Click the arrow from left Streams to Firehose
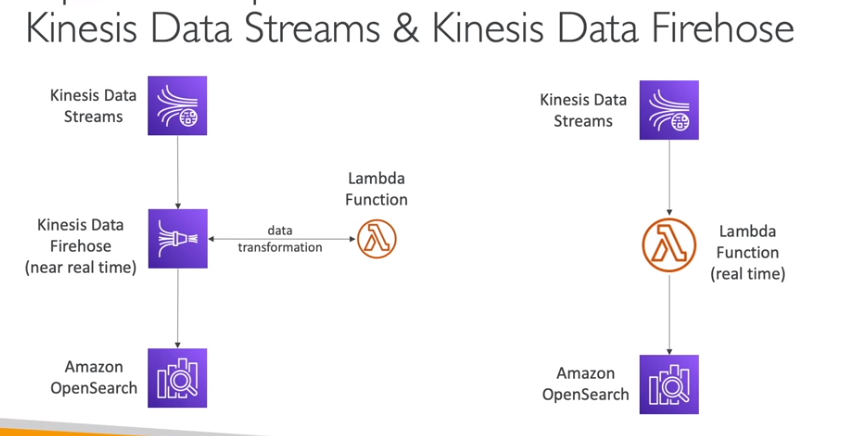Screen dimensions: 842x436 tap(177, 170)
